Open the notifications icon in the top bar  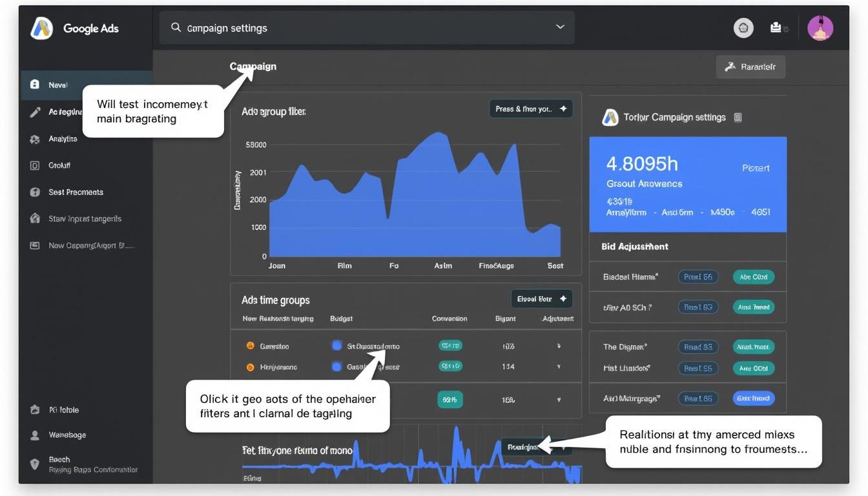pyautogui.click(x=742, y=28)
